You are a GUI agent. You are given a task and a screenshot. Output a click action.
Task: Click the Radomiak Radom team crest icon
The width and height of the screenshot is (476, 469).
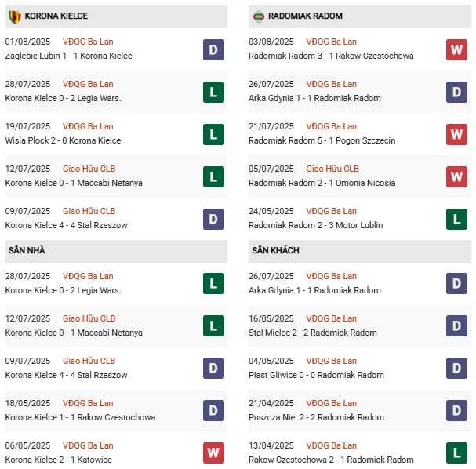coord(258,16)
